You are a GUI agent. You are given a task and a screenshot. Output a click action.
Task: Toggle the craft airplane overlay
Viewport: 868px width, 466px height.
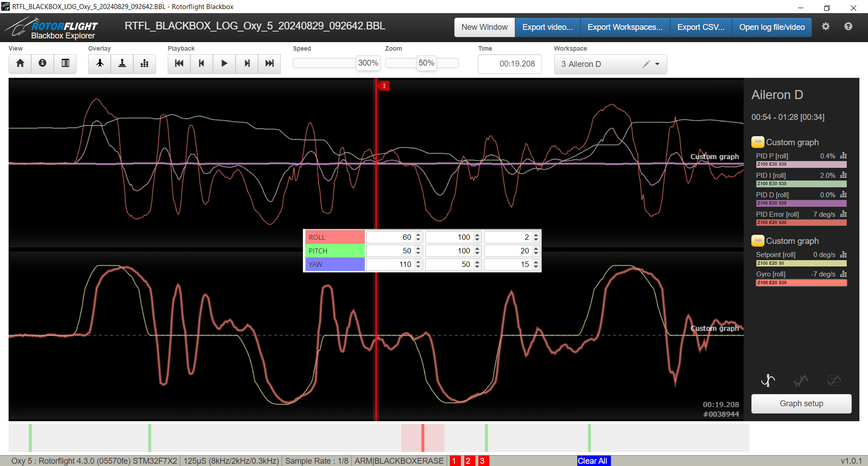pyautogui.click(x=99, y=63)
